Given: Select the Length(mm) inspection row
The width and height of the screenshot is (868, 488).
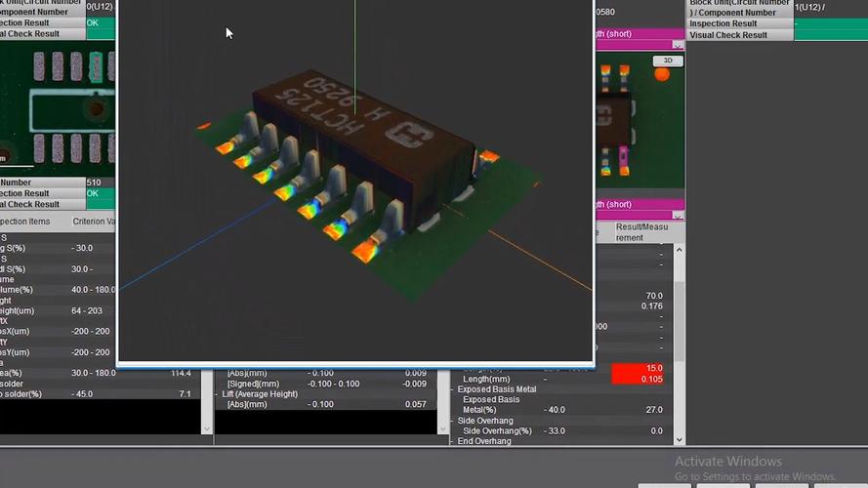Looking at the screenshot, I should coord(561,379).
